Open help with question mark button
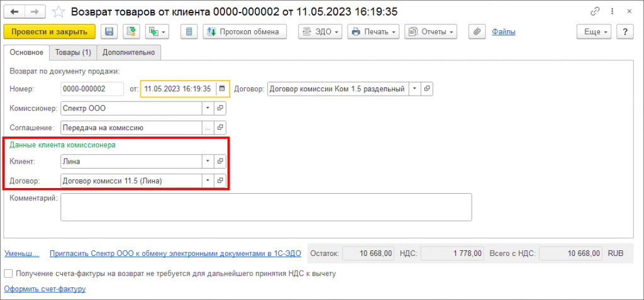Image resolution: width=644 pixels, height=300 pixels. 625,31
